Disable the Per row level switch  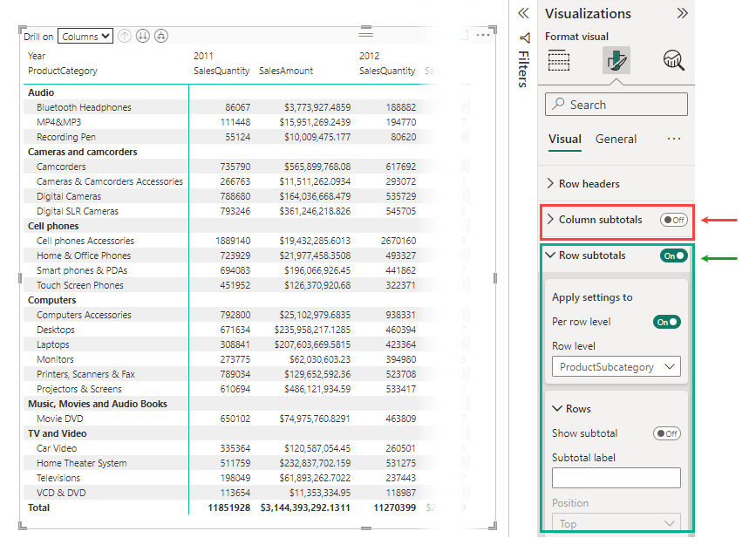coord(667,321)
